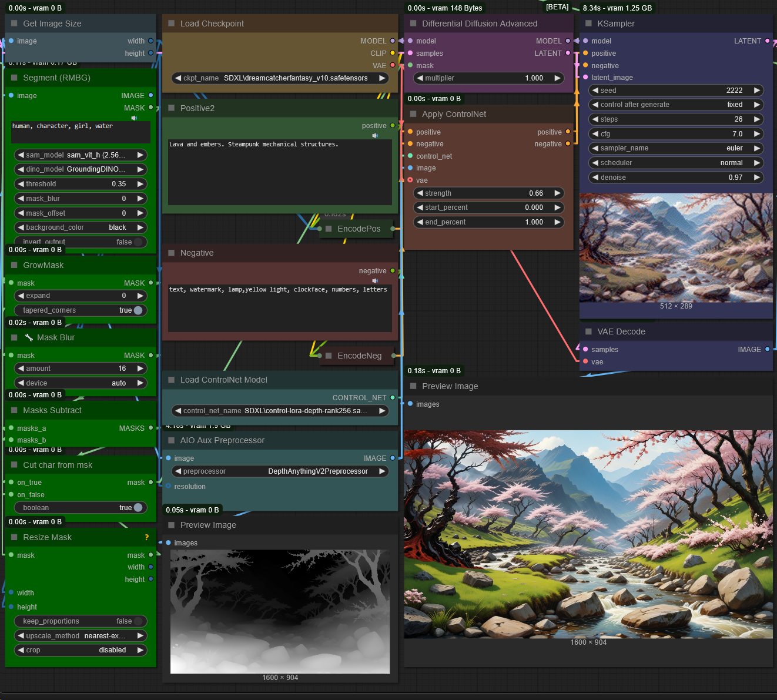Select the large landscape preview image

[588, 534]
